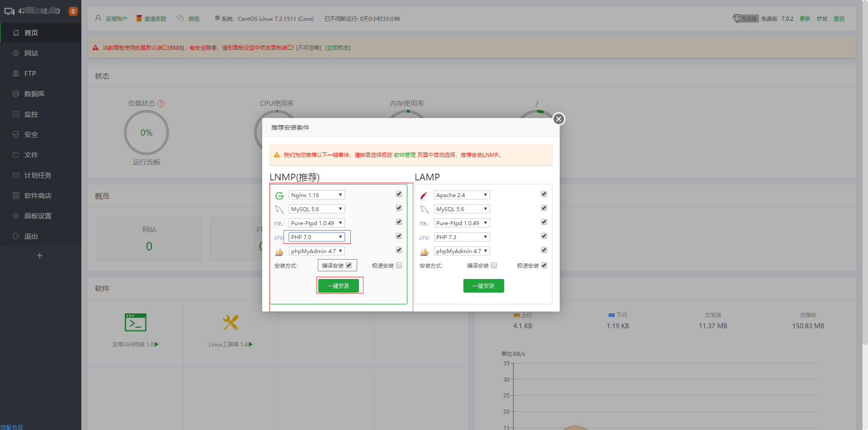868x430 pixels.
Task: Uncheck the LNMP Pure-Ftpd checkbox
Action: point(399,222)
